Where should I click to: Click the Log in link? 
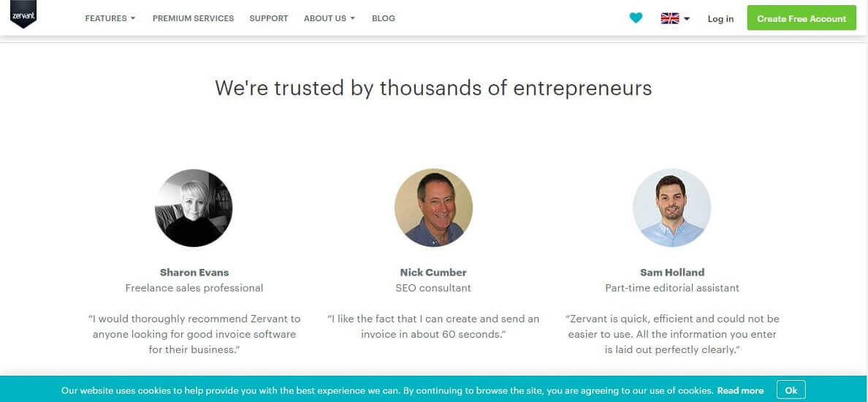(x=720, y=19)
